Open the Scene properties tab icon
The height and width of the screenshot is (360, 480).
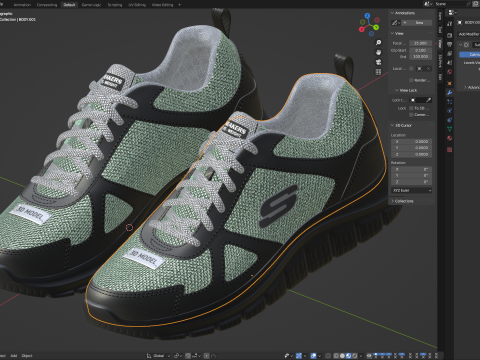tap(450, 63)
